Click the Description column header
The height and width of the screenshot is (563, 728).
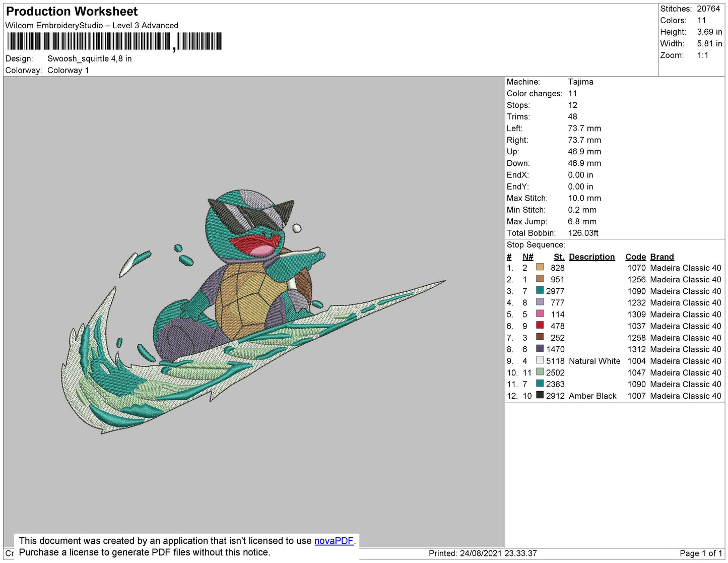[x=591, y=257]
